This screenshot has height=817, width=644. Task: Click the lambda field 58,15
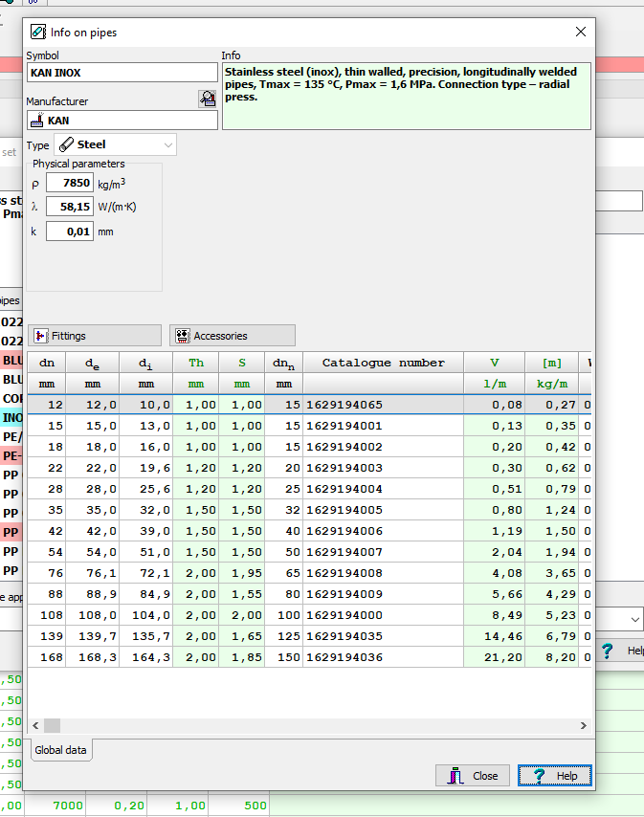[70, 207]
